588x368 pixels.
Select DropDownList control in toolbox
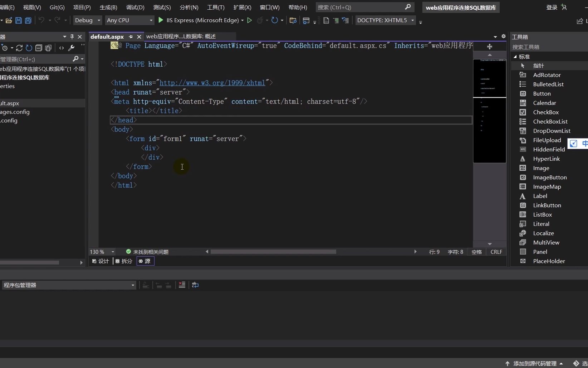pos(552,131)
